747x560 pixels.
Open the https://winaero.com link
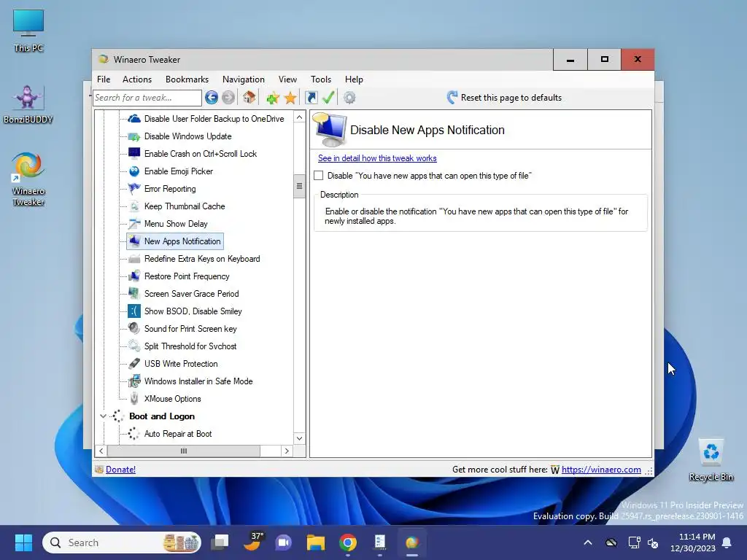601,470
